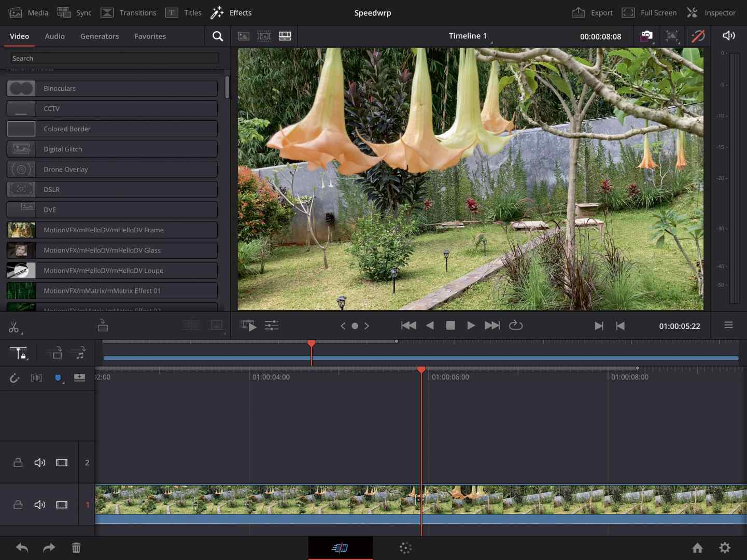Select the razor/scissors cut tool
The width and height of the screenshot is (747, 560).
tap(14, 327)
